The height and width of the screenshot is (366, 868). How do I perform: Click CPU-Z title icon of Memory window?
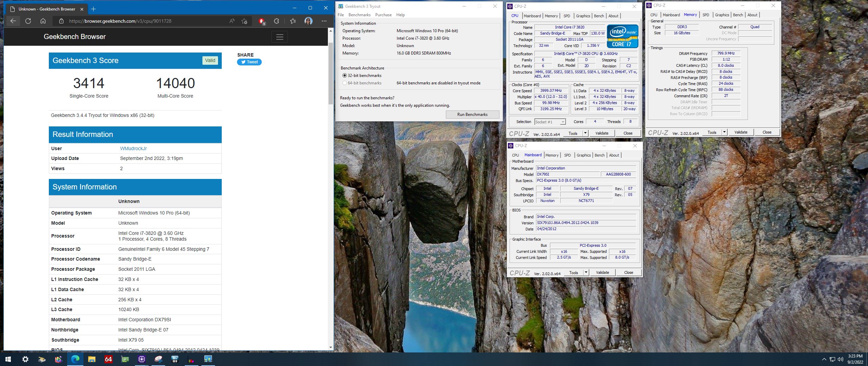pyautogui.click(x=649, y=5)
